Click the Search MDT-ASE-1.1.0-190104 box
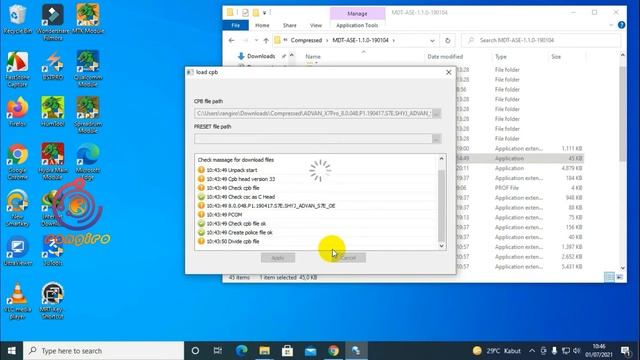This screenshot has width=640, height=360. coord(541,40)
